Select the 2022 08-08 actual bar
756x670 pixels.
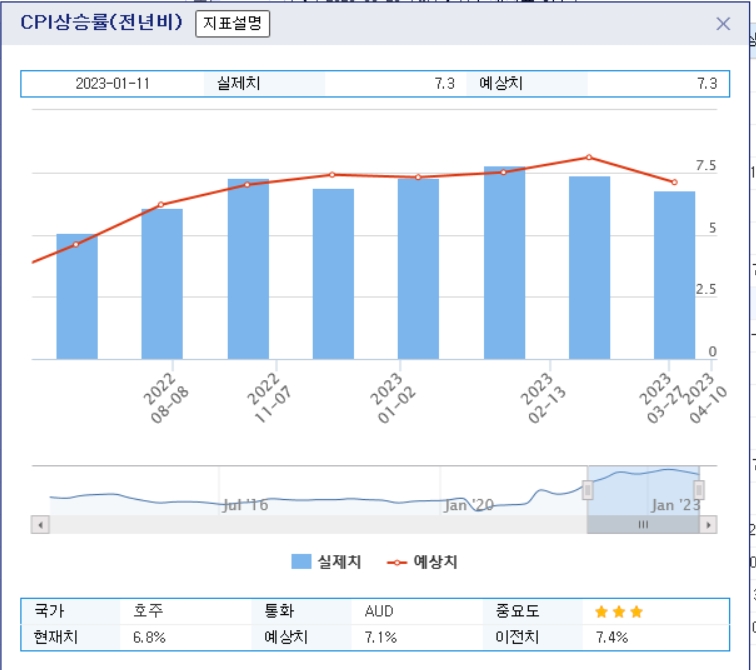pyautogui.click(x=162, y=284)
